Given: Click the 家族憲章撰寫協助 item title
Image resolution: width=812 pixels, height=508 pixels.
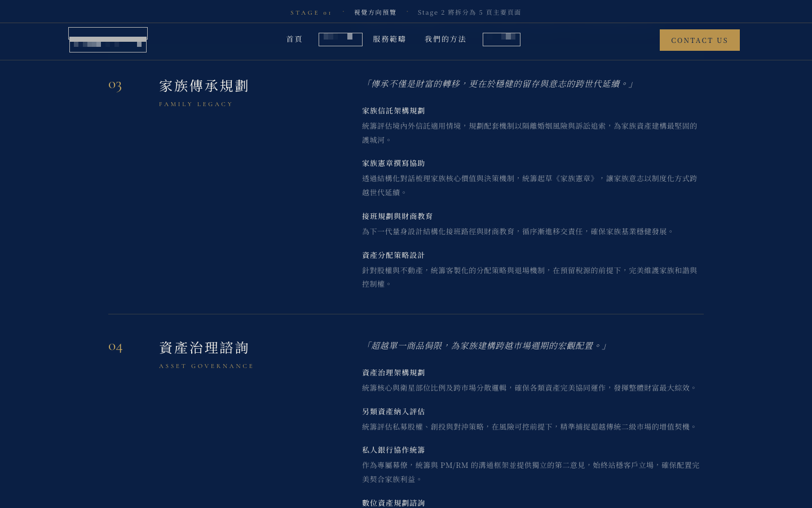Looking at the screenshot, I should click(394, 163).
